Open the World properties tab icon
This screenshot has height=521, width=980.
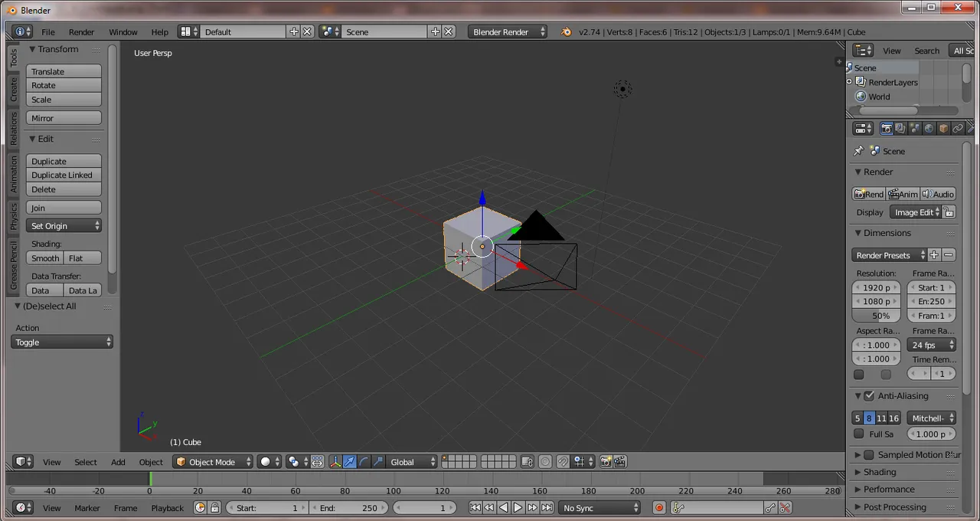coord(929,129)
